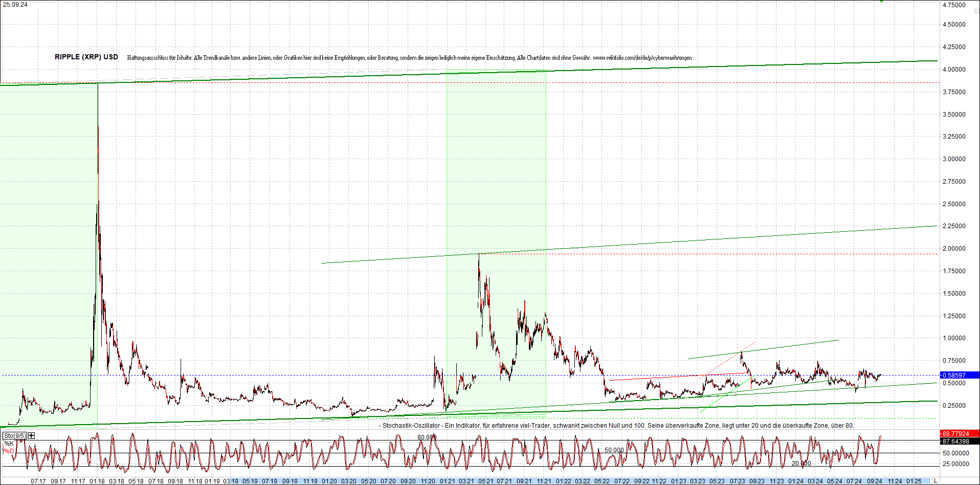Select the Sto(9/5) indicator label
The image size is (980, 485).
point(15,435)
